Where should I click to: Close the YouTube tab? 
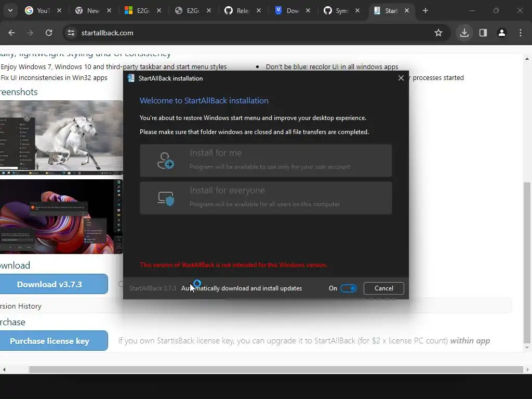point(59,10)
